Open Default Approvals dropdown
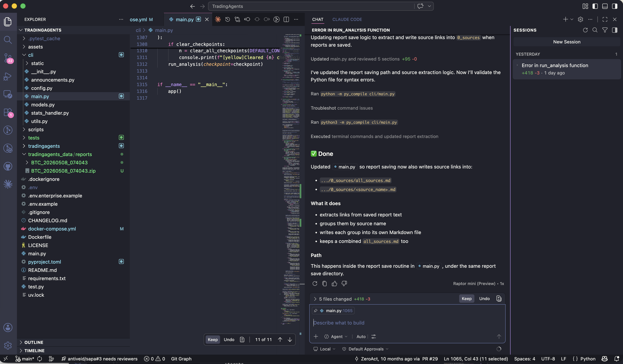This screenshot has height=364, width=623. point(365,349)
